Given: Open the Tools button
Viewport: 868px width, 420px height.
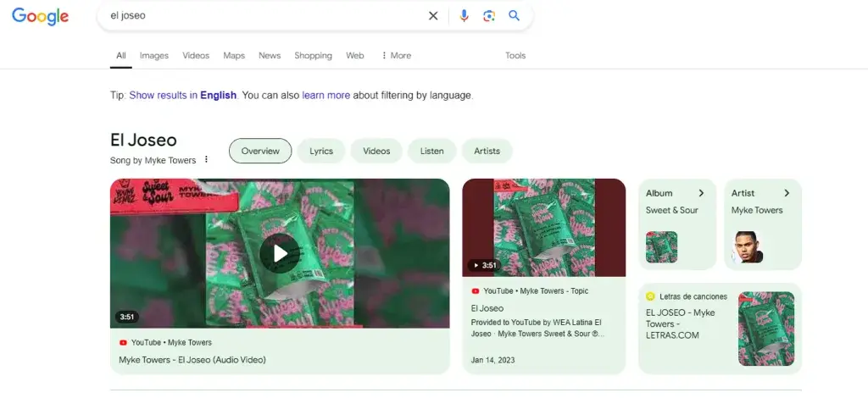Looking at the screenshot, I should [x=515, y=55].
